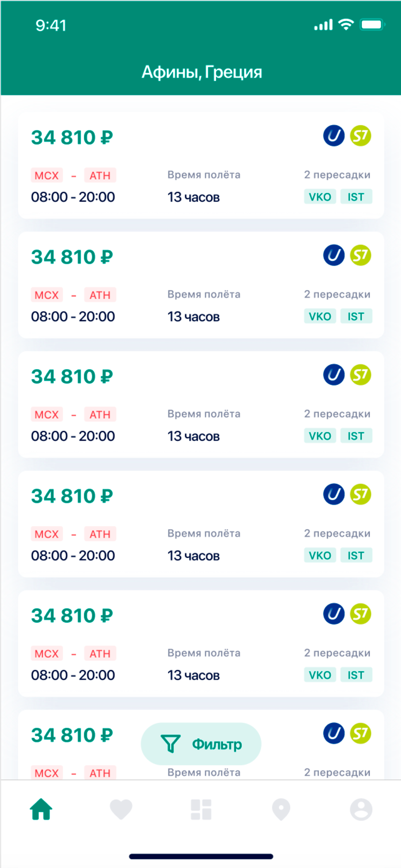Open the first 34 810 ₽ flight price
The width and height of the screenshot is (401, 868).
point(72,137)
